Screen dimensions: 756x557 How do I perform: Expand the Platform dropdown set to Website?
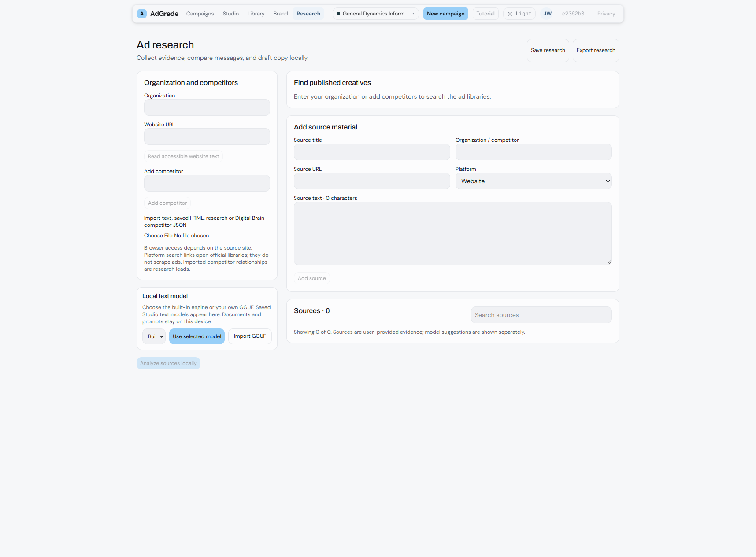(534, 181)
